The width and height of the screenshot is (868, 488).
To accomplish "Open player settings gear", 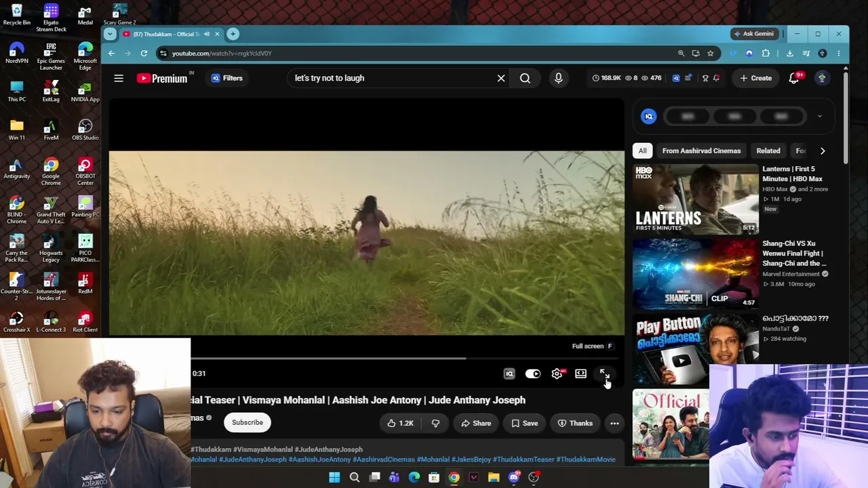I will (x=557, y=373).
